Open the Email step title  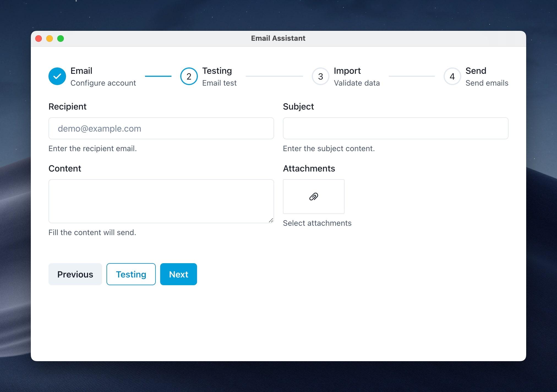[x=81, y=71]
